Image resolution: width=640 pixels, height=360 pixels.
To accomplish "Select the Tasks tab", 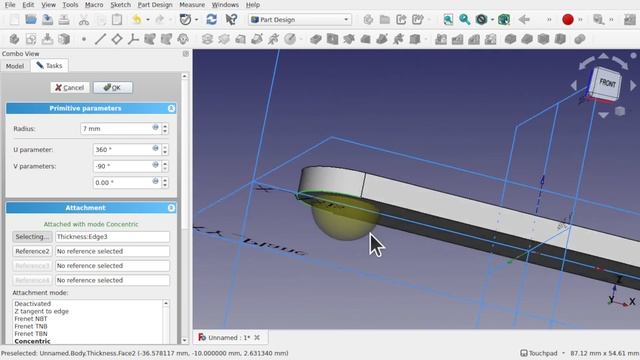I will [49, 66].
